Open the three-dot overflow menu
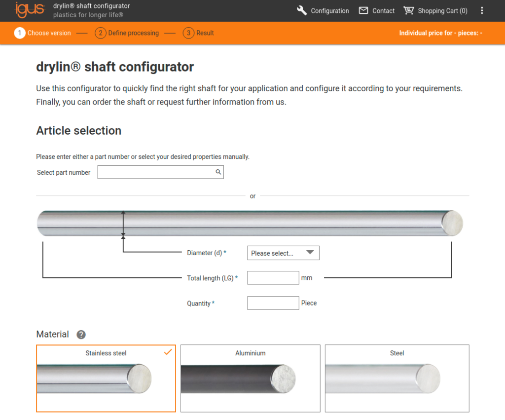Image resolution: width=505 pixels, height=420 pixels. [x=482, y=10]
